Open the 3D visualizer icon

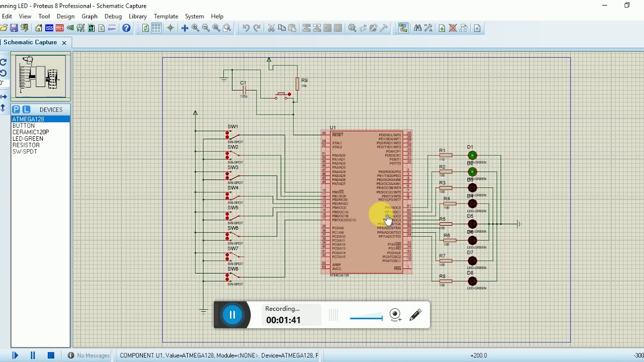[x=70, y=28]
